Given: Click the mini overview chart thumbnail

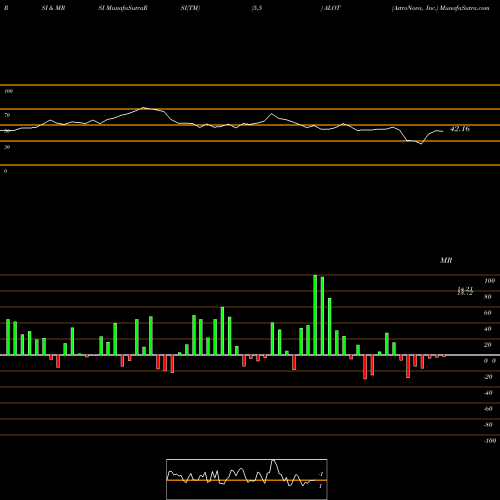Looking at the screenshot, I should (247, 479).
